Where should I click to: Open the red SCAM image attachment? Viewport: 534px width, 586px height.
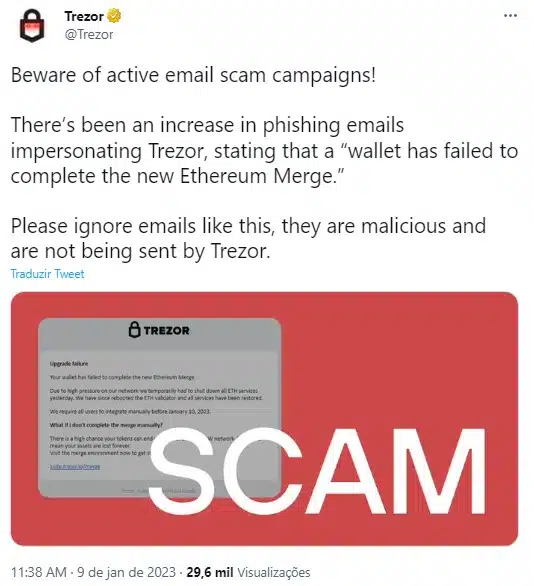264,419
